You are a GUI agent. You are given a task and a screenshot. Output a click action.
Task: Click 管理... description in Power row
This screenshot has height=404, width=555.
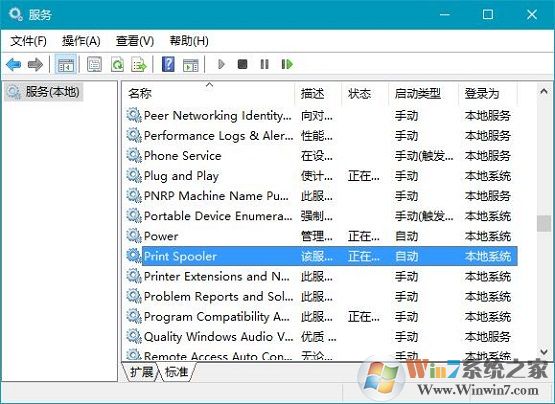(316, 237)
